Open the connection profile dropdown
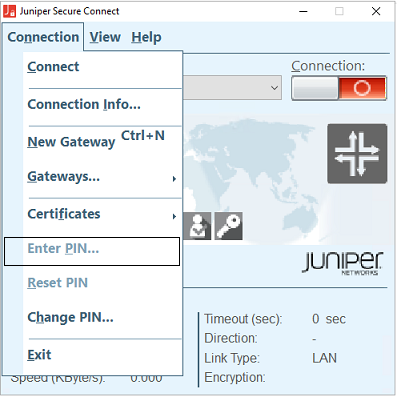397x397 pixels. pyautogui.click(x=232, y=88)
